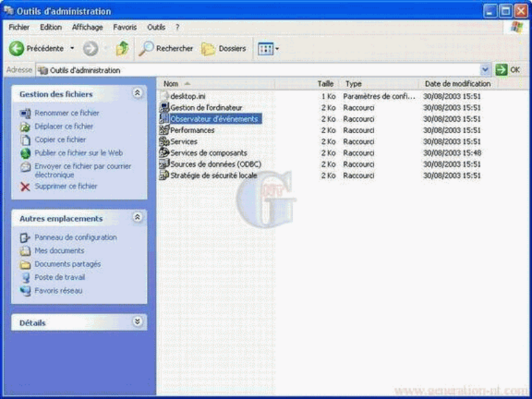
Task: Select the Services shortcut icon
Action: click(x=164, y=141)
